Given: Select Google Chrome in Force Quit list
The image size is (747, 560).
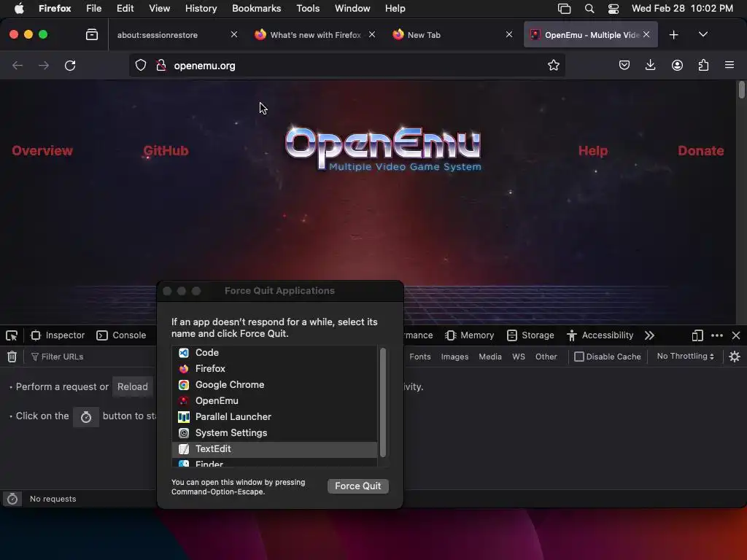Looking at the screenshot, I should (x=274, y=385).
